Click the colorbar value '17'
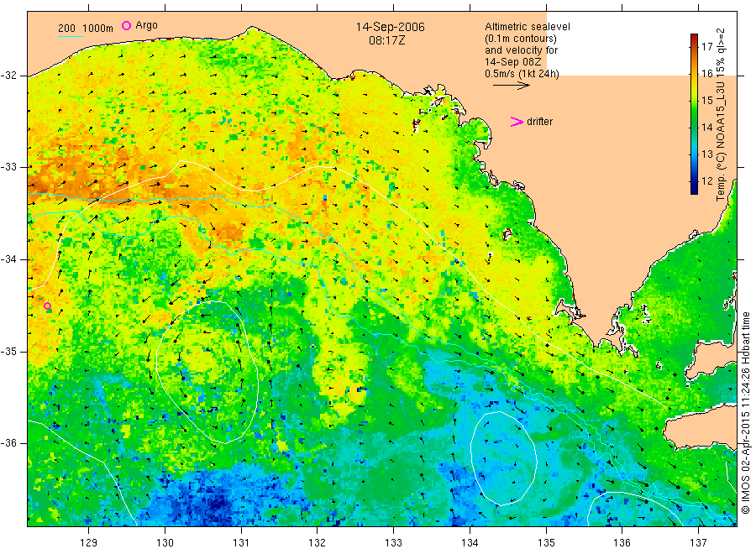756x554 pixels. (706, 47)
